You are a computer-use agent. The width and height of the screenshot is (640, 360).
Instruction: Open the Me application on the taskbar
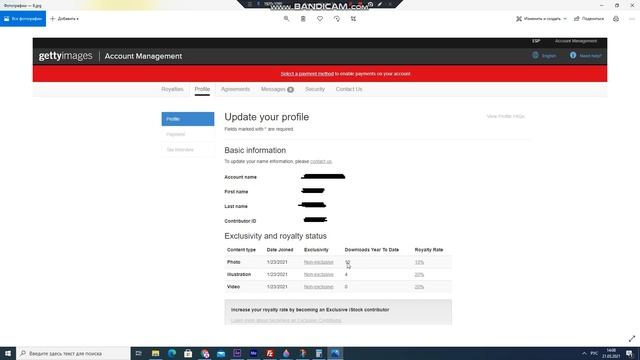tap(253, 353)
